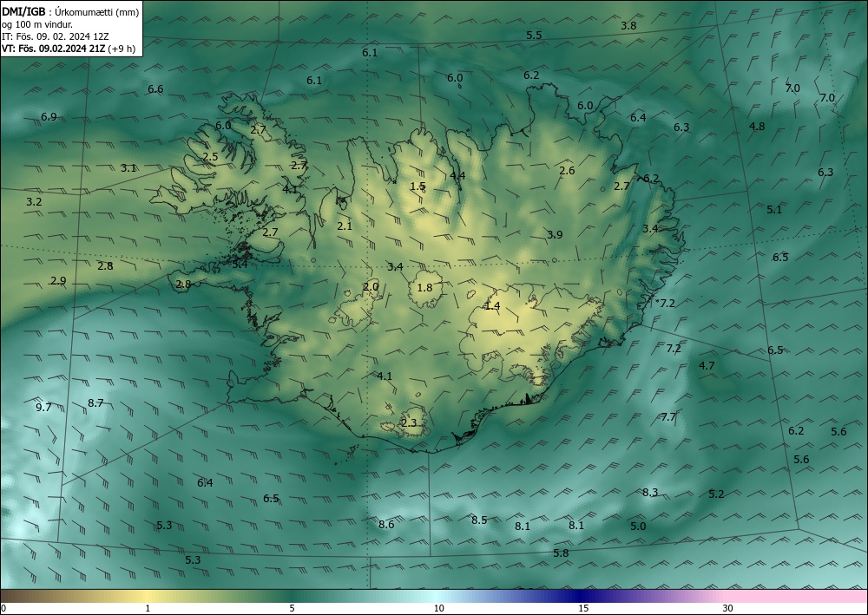868x615 pixels.
Task: Click the map value '7.7'
Action: (x=668, y=417)
